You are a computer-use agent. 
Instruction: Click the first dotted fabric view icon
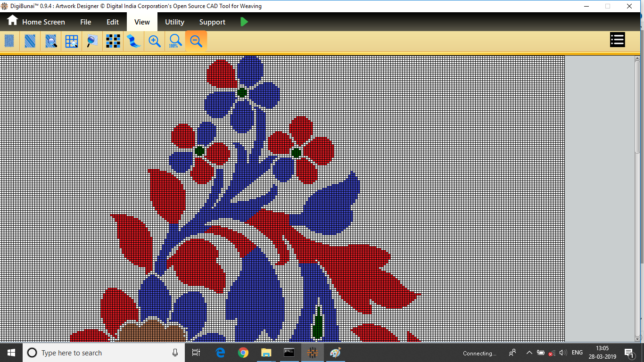tap(9, 41)
